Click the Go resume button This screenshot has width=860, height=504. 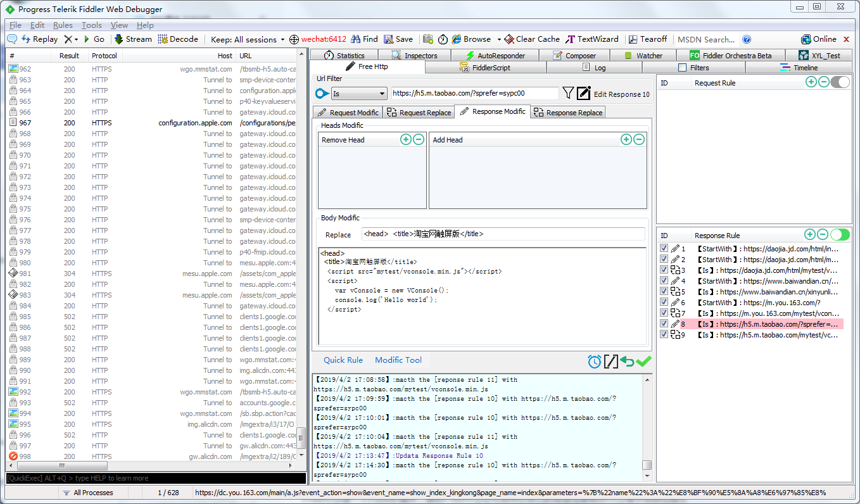point(94,39)
